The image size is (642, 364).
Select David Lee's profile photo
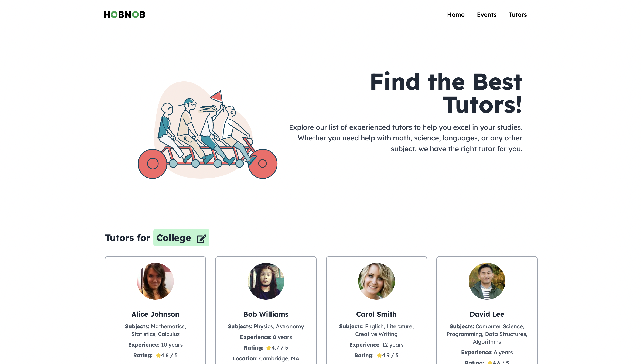point(487,281)
